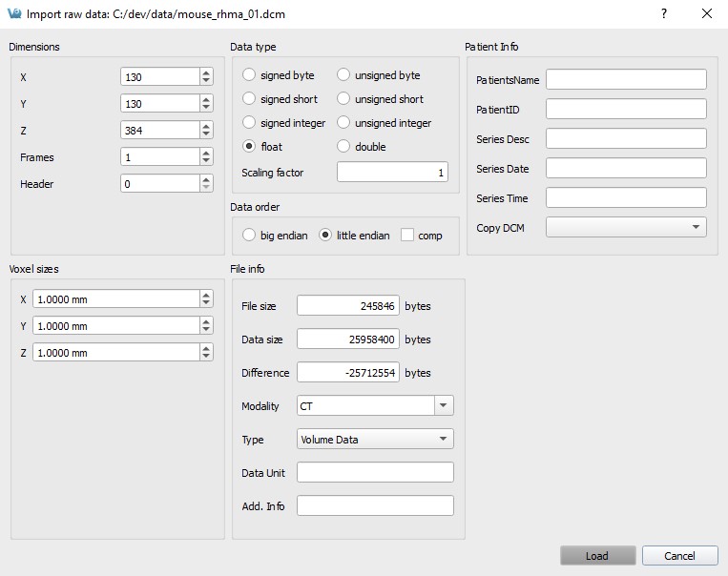Decrease the Z dimension with down arrow
The image size is (728, 576).
[x=206, y=134]
